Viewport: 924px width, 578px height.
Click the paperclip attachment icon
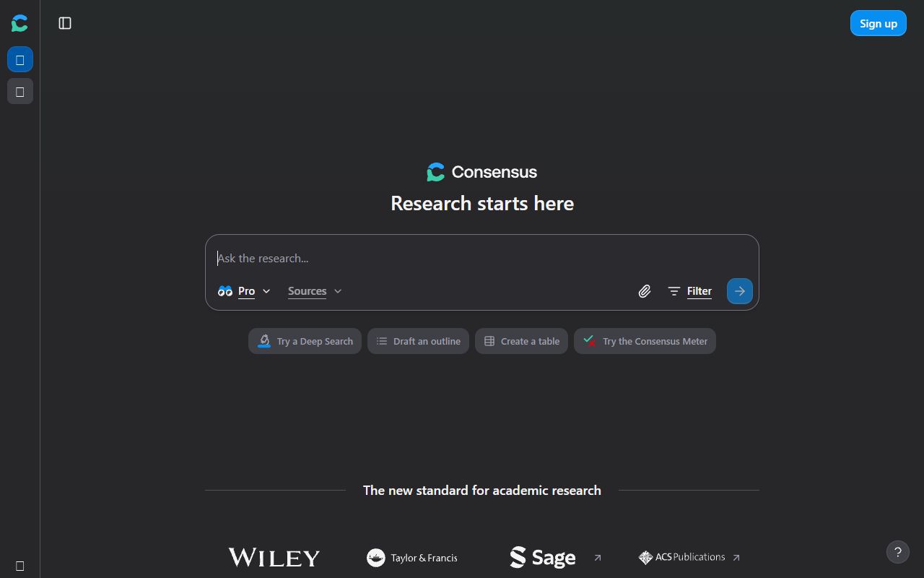[644, 290]
